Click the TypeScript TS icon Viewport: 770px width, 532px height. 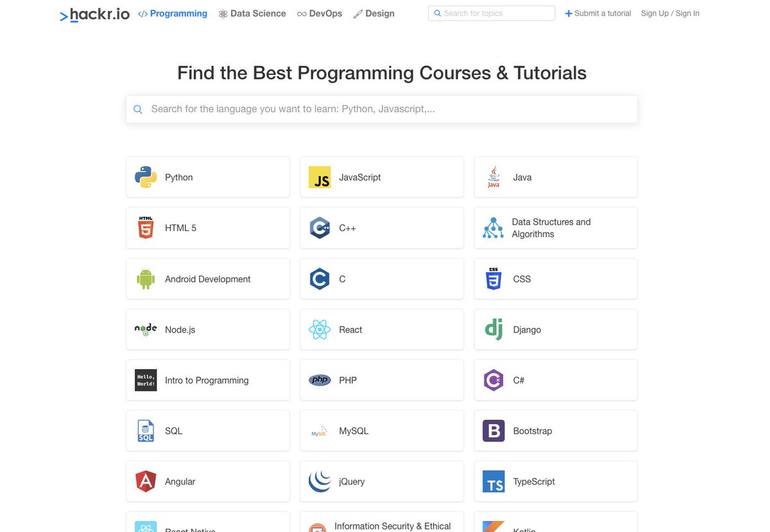point(493,481)
